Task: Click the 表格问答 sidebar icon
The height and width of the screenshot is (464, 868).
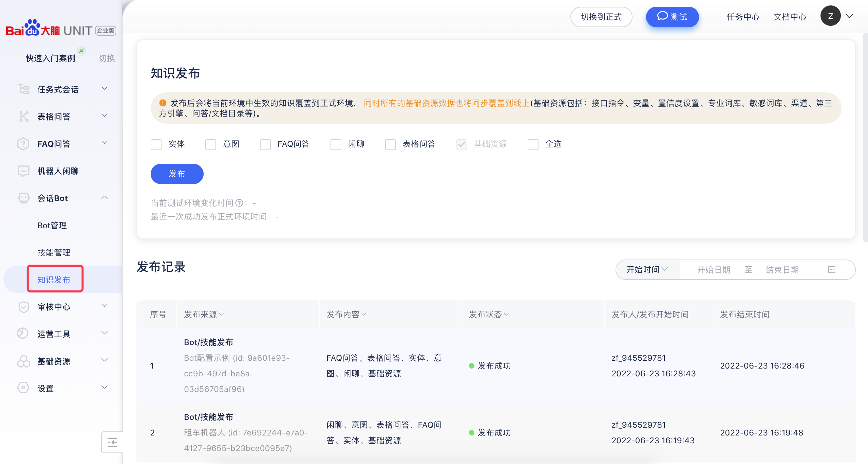Action: tap(23, 117)
